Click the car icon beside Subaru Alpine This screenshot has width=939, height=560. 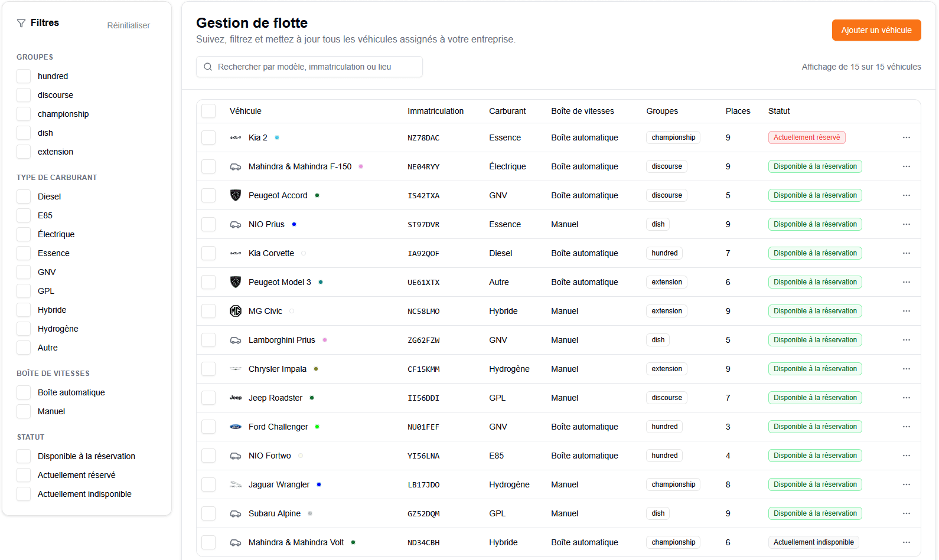[x=236, y=513]
